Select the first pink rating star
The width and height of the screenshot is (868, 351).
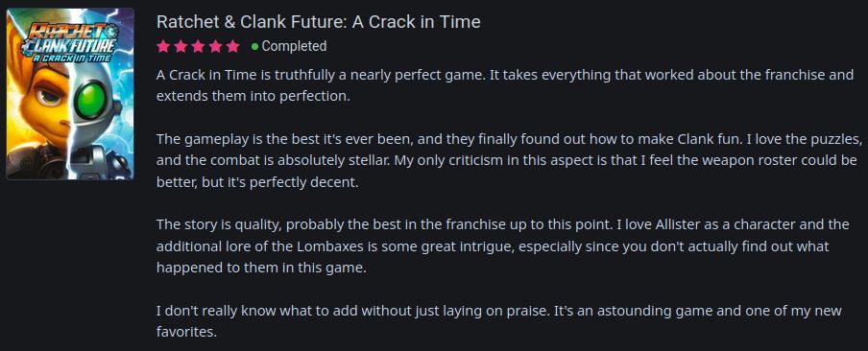click(163, 46)
